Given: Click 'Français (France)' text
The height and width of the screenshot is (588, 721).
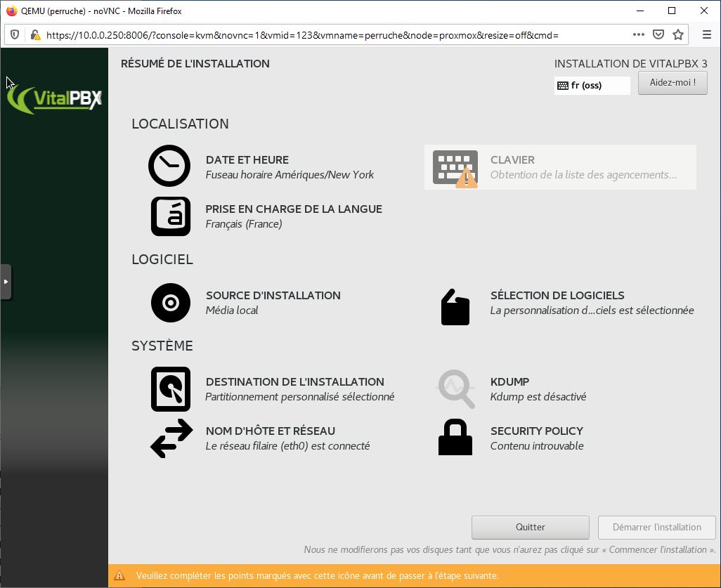Looking at the screenshot, I should [244, 224].
